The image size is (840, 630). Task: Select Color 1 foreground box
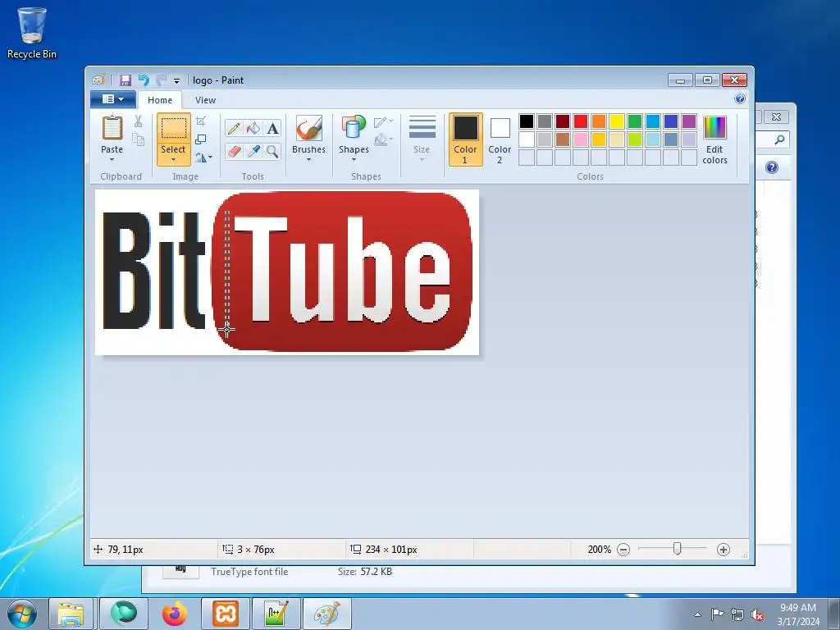466,139
